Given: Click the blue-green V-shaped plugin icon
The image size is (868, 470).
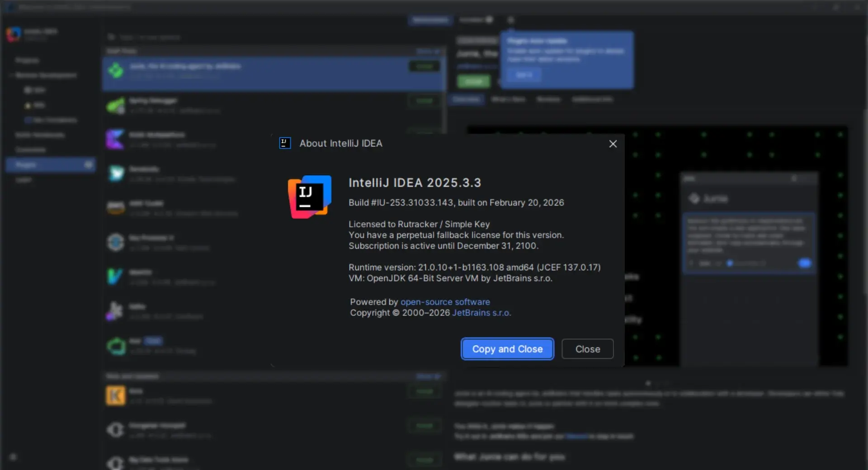Looking at the screenshot, I should pos(115,277).
